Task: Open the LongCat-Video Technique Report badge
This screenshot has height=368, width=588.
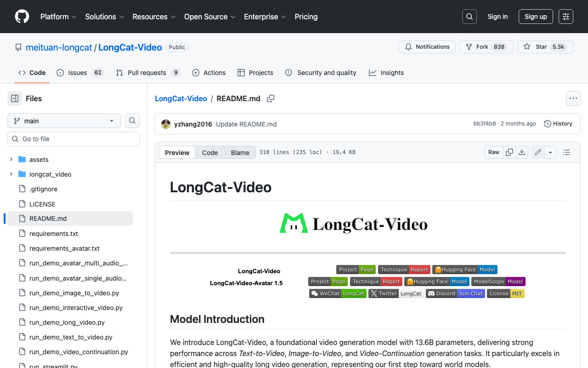Action: click(x=404, y=270)
